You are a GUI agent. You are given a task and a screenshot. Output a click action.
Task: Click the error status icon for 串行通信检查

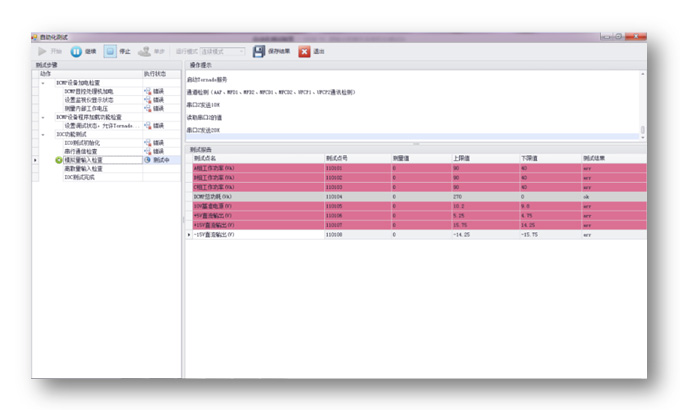(x=148, y=151)
